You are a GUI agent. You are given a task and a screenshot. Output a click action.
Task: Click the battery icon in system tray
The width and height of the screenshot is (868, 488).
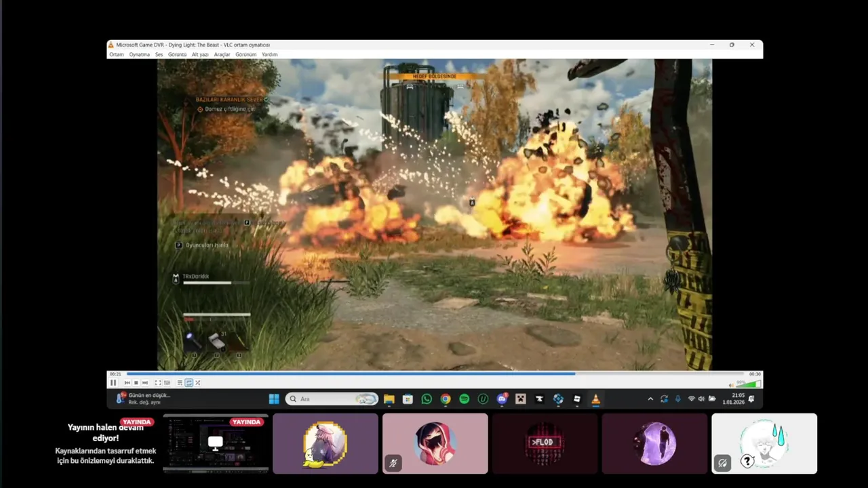[x=712, y=399]
